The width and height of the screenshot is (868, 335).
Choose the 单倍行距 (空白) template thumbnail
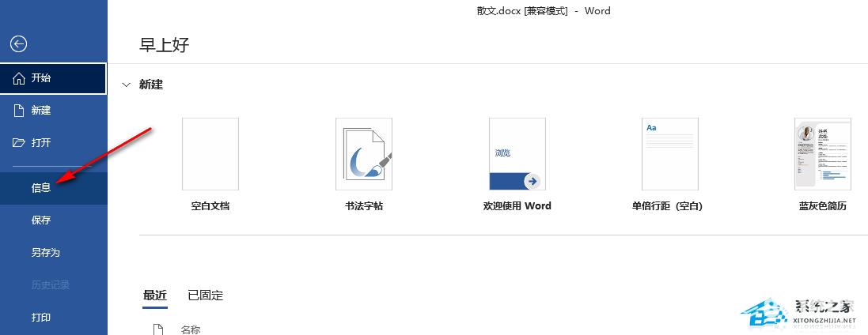coord(670,154)
